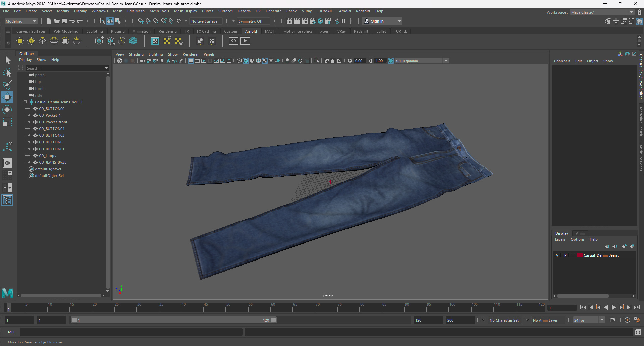Select the Rotate tool in the toolbox
This screenshot has height=346, width=644.
[7, 110]
